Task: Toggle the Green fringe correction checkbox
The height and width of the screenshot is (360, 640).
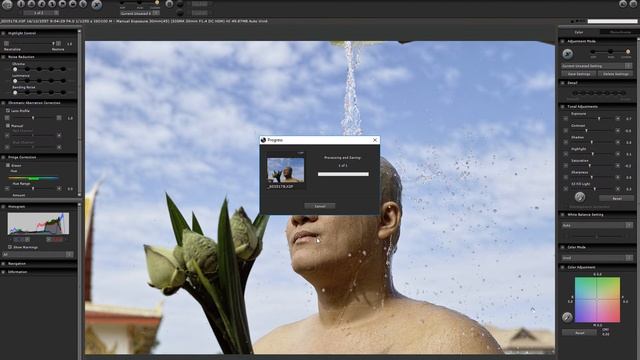Action: click(8, 165)
